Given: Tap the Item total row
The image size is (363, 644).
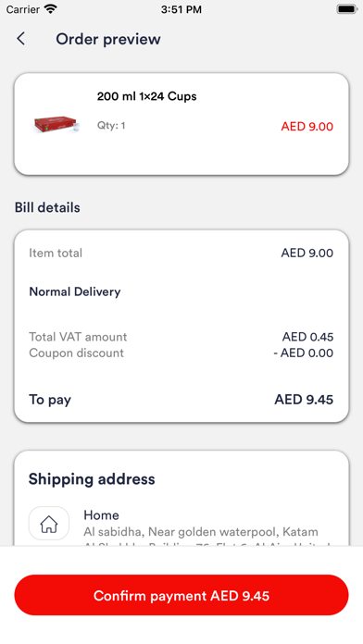Looking at the screenshot, I should [181, 253].
